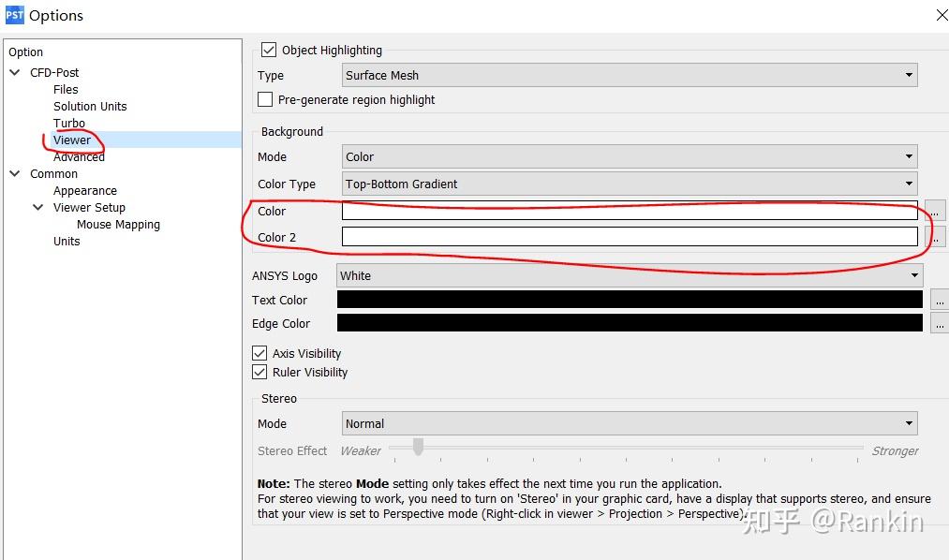Open the Background Mode dropdown
This screenshot has width=949, height=560.
pyautogui.click(x=907, y=156)
